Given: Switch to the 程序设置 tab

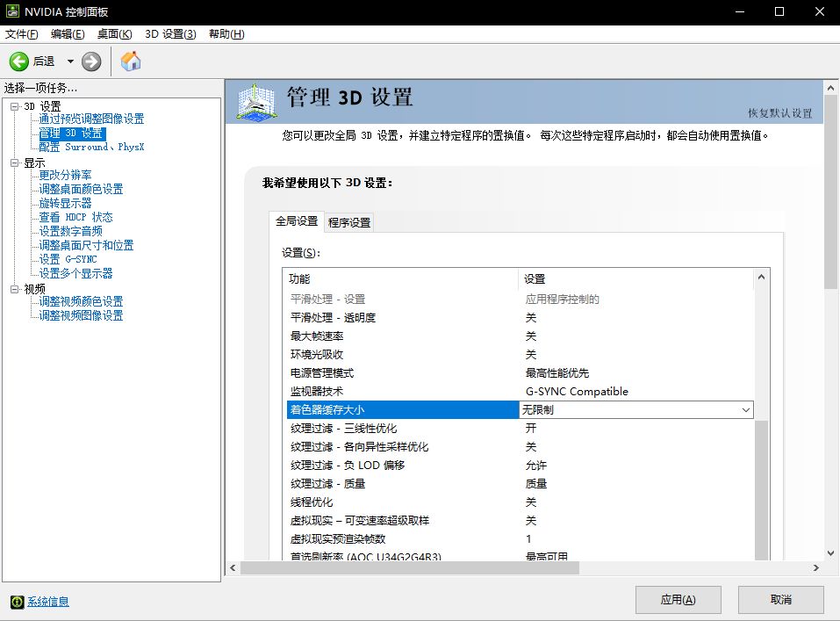Looking at the screenshot, I should pos(349,222).
